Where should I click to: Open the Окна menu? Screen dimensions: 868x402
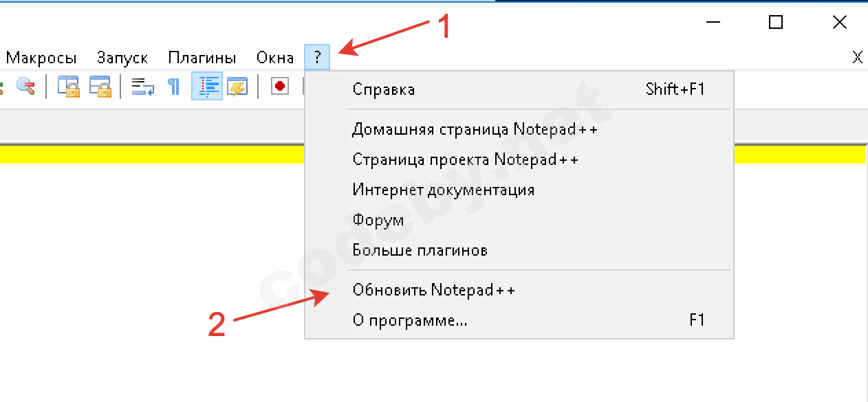click(275, 58)
